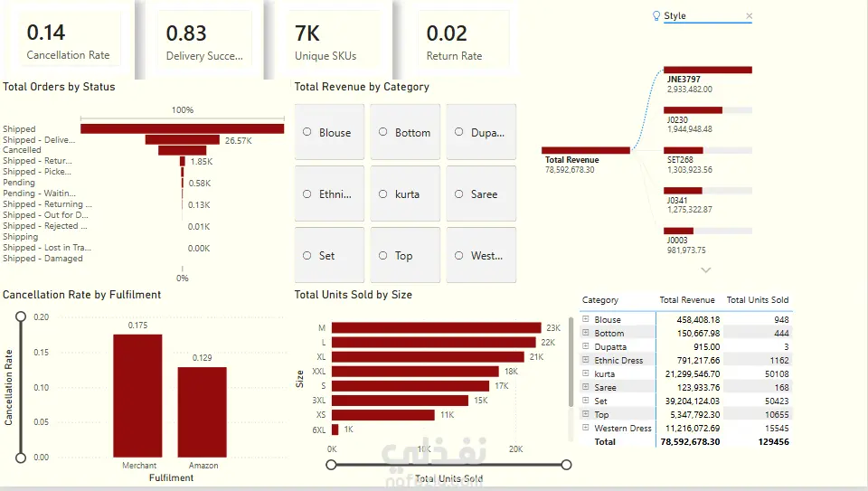Select the Set category radio button
Screen dimensions: 868x491
click(x=307, y=255)
